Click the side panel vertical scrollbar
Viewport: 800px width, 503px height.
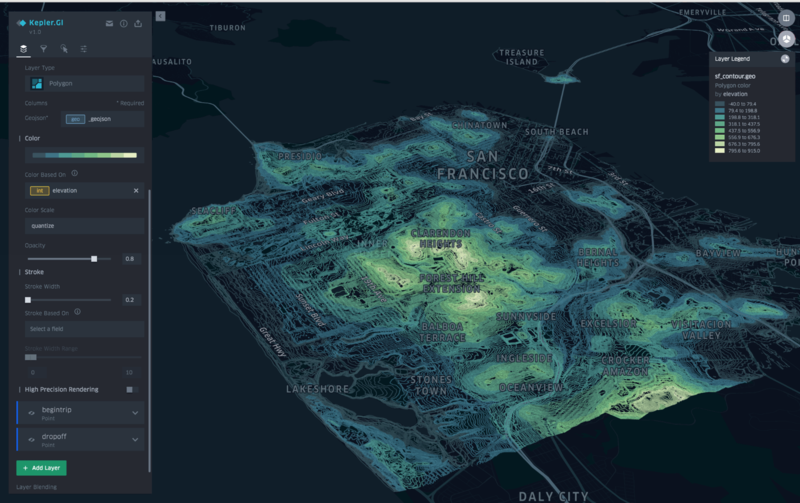pyautogui.click(x=149, y=331)
